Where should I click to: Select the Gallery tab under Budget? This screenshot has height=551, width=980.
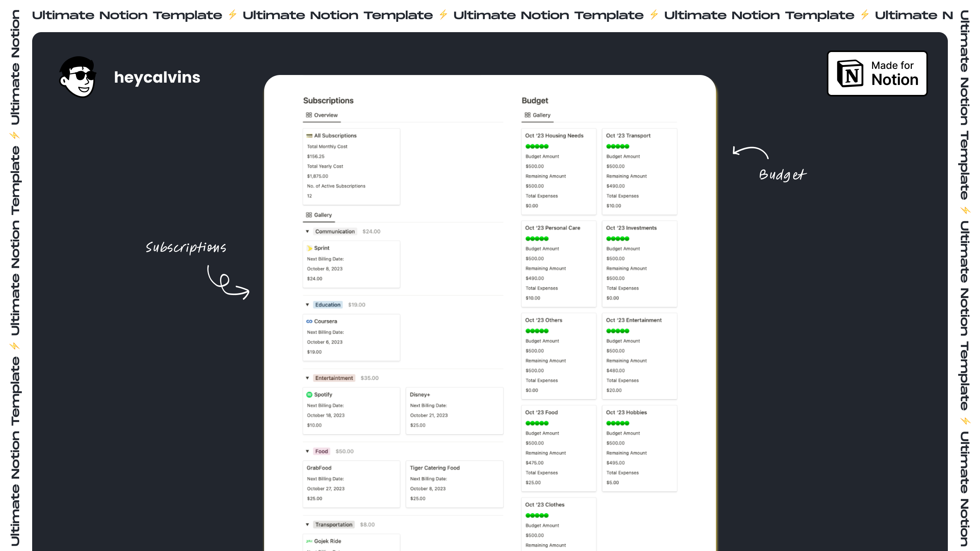tap(537, 115)
